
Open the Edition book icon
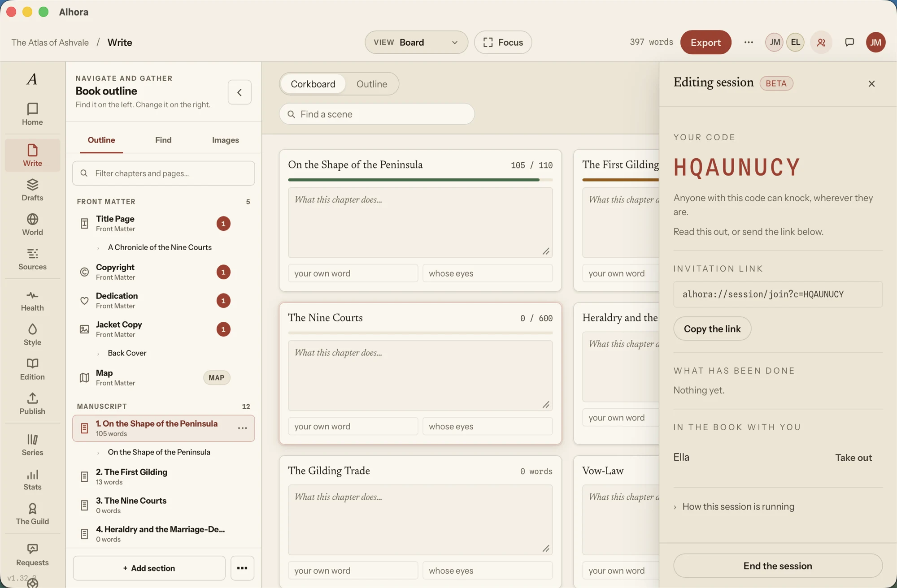[32, 369]
